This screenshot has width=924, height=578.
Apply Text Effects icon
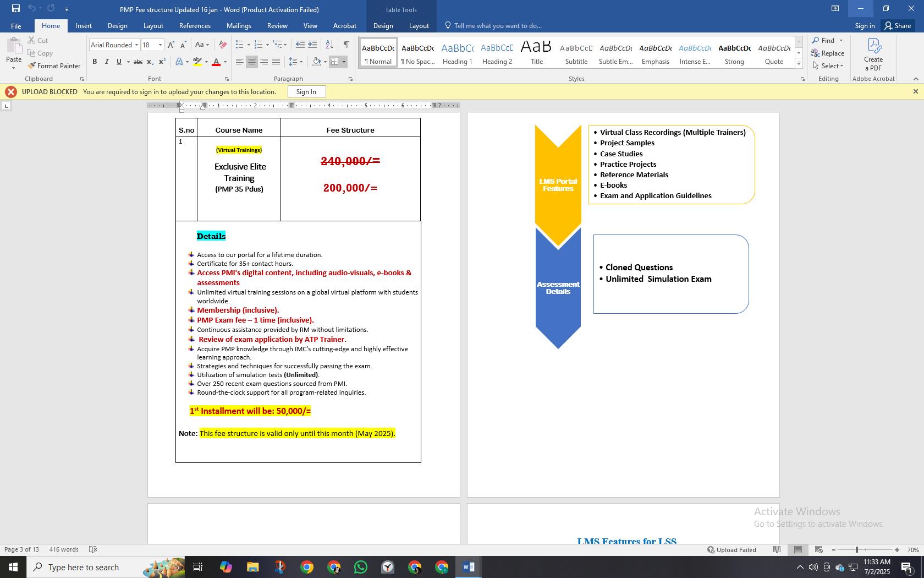[x=179, y=62]
